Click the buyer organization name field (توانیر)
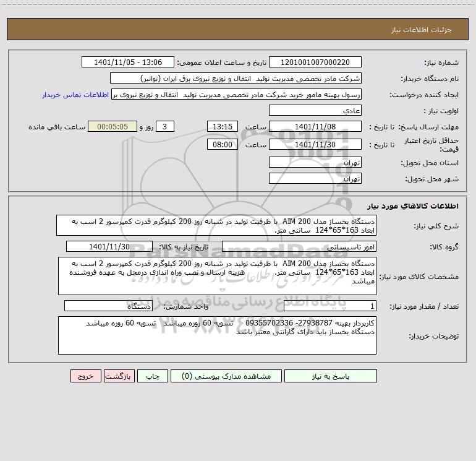 [x=236, y=78]
